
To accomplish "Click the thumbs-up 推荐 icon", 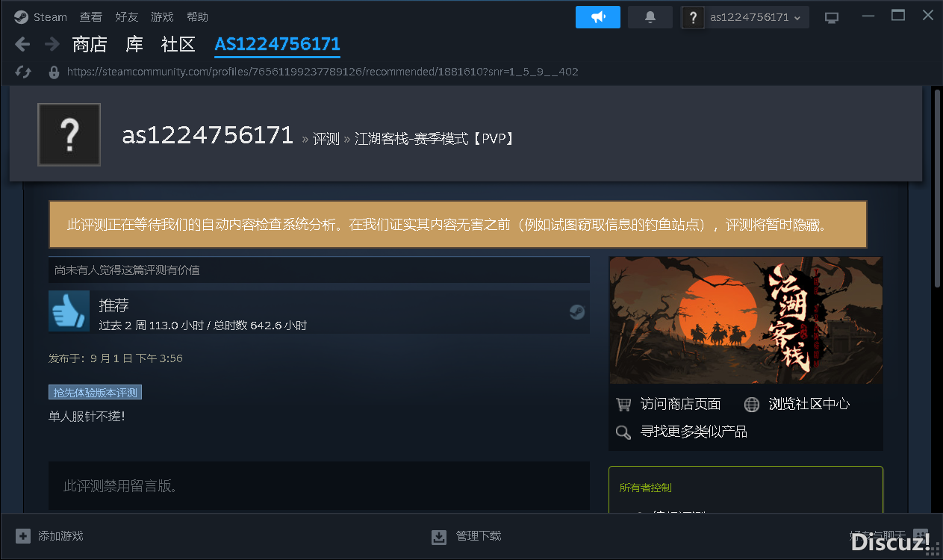I will [x=69, y=311].
